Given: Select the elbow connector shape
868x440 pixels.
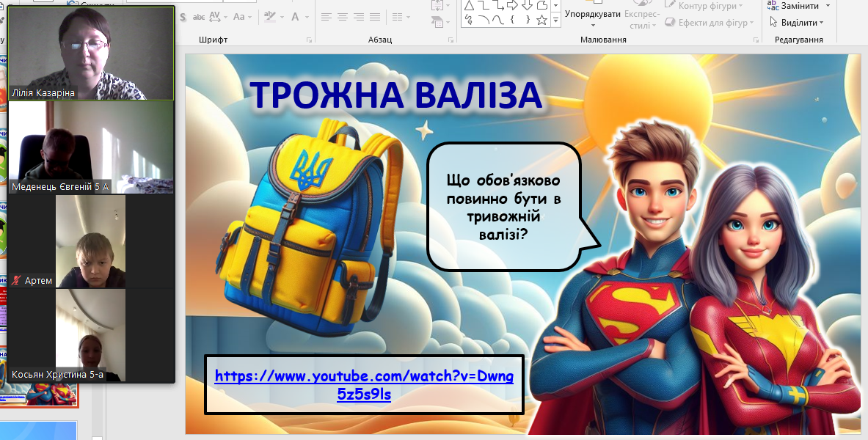Looking at the screenshot, I should pos(484,6).
